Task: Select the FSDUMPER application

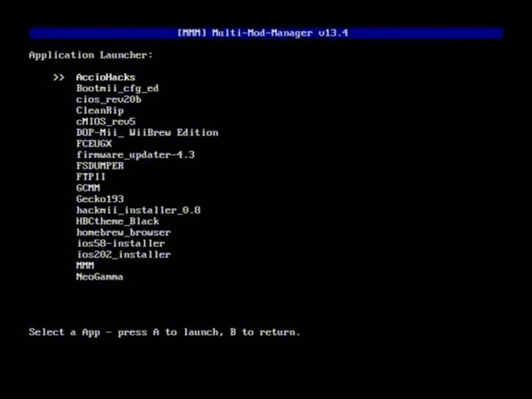Action: 100,166
